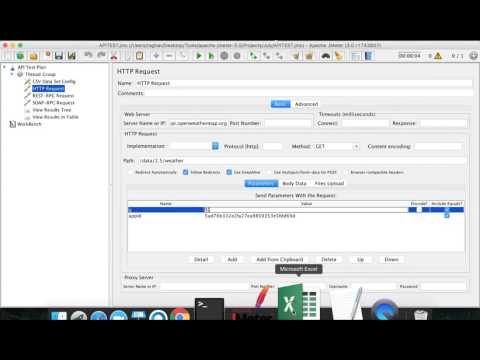Click the Help icon in toolbar
This screenshot has width=480, height=360.
tap(368, 56)
